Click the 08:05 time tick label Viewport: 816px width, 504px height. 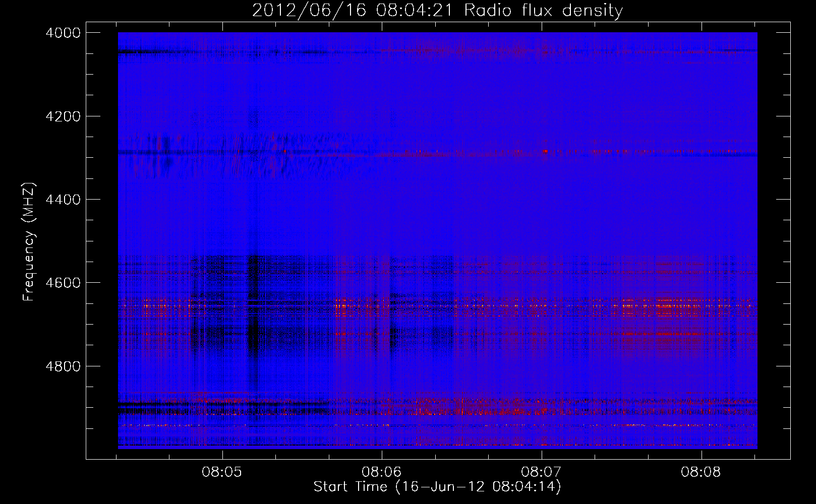222,472
